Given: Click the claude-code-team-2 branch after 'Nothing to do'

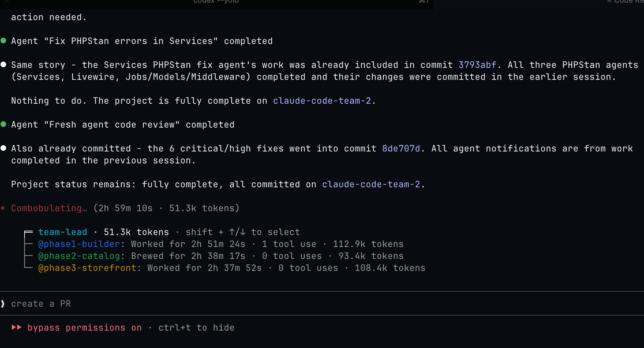Looking at the screenshot, I should [322, 101].
